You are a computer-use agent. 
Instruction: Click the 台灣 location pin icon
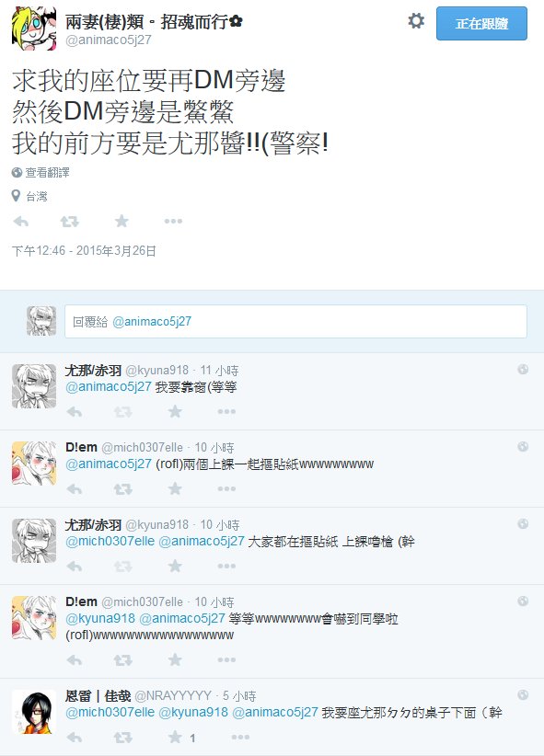point(16,195)
